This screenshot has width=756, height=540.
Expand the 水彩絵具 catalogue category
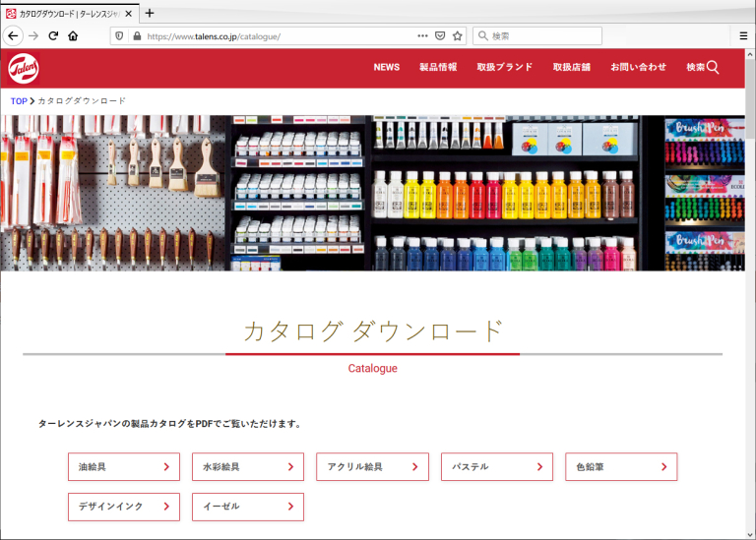pos(248,467)
